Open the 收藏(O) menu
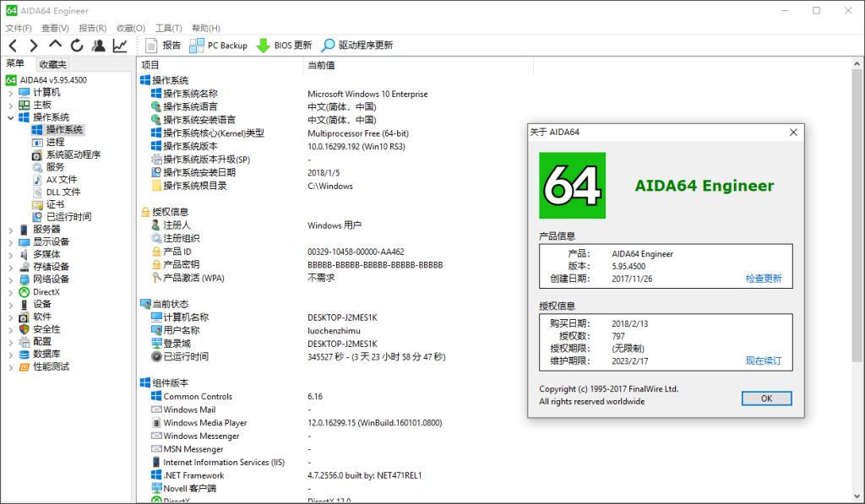The height and width of the screenshot is (504, 865). coord(131,28)
